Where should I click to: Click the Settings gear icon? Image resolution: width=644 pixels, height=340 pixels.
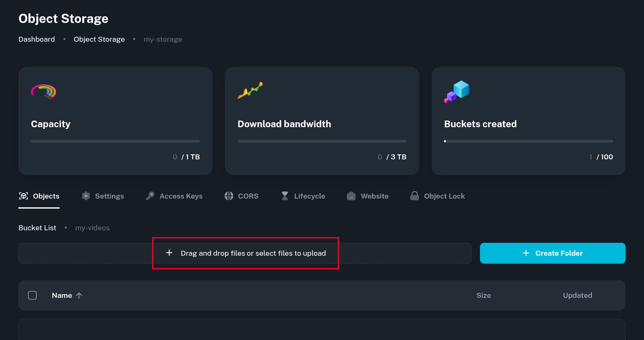pyautogui.click(x=86, y=196)
